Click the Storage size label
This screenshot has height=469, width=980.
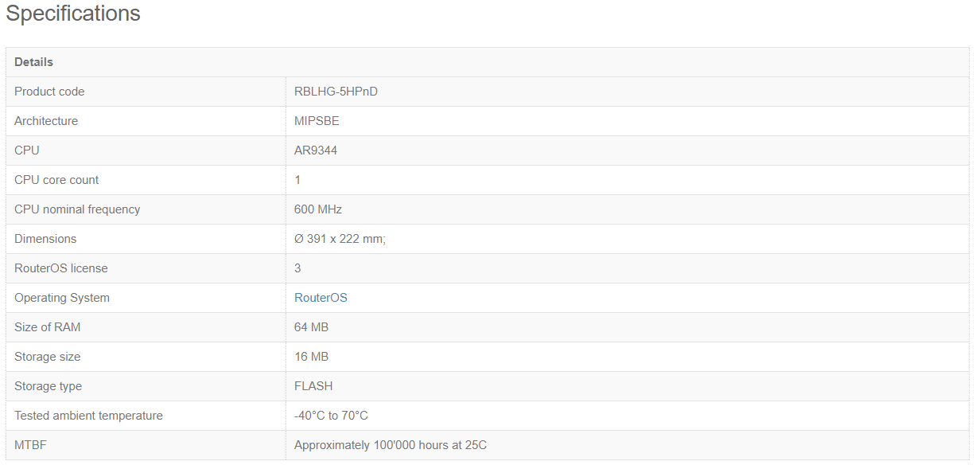pyautogui.click(x=47, y=357)
